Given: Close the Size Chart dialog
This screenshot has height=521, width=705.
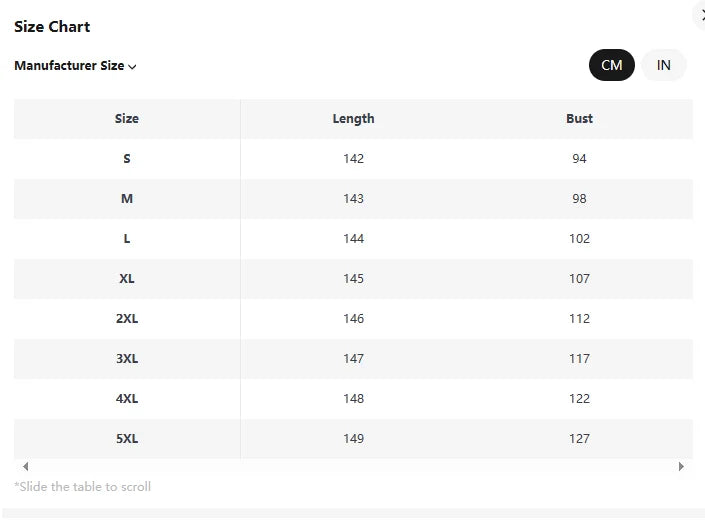Looking at the screenshot, I should tap(701, 14).
